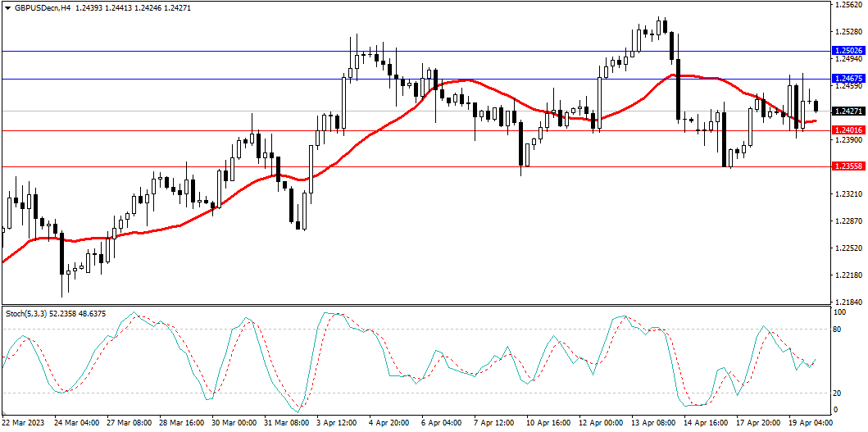The height and width of the screenshot is (432, 868).
Task: Select the blue 1.25026 price label
Action: coord(848,51)
